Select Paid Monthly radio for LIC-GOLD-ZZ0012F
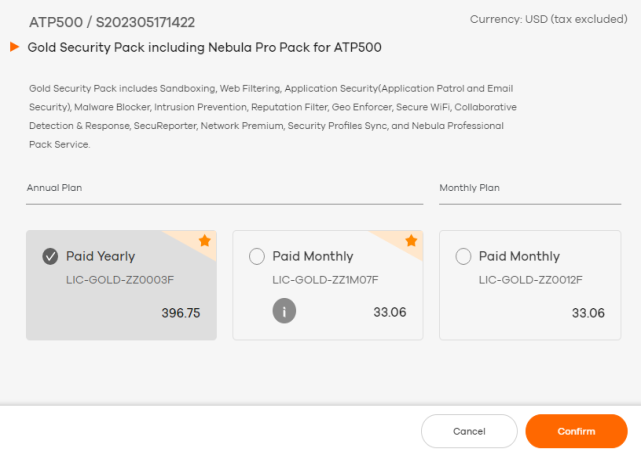The height and width of the screenshot is (455, 641). [463, 256]
